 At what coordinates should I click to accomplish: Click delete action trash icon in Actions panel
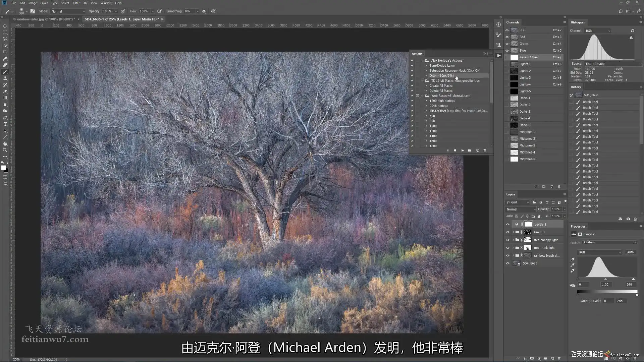tap(485, 150)
